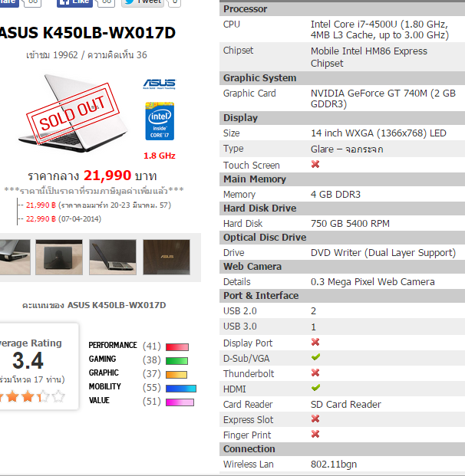Click the PERFORMANCE score label
Screen dimensions: 465x476
[113, 346]
